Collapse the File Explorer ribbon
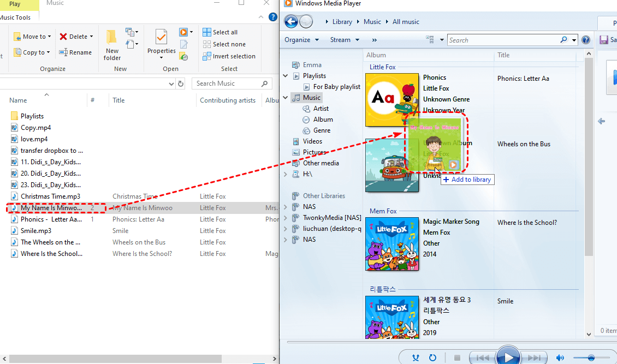The height and width of the screenshot is (364, 617). 261,17
